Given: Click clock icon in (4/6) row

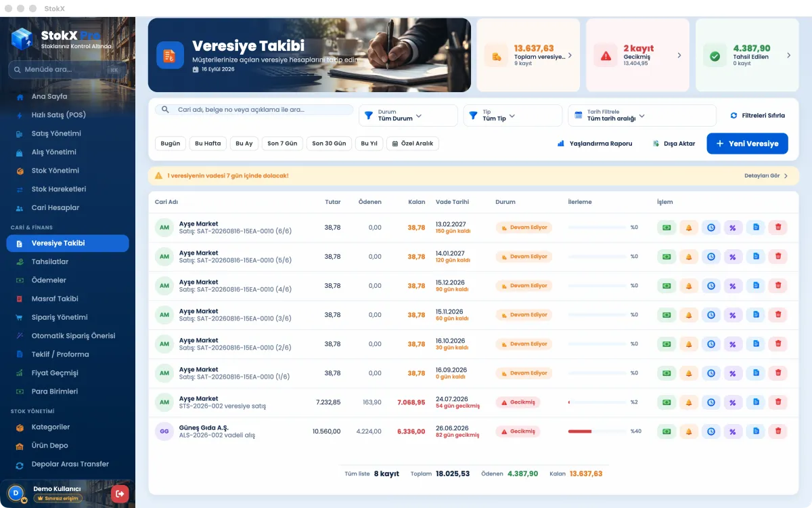Looking at the screenshot, I should (711, 286).
